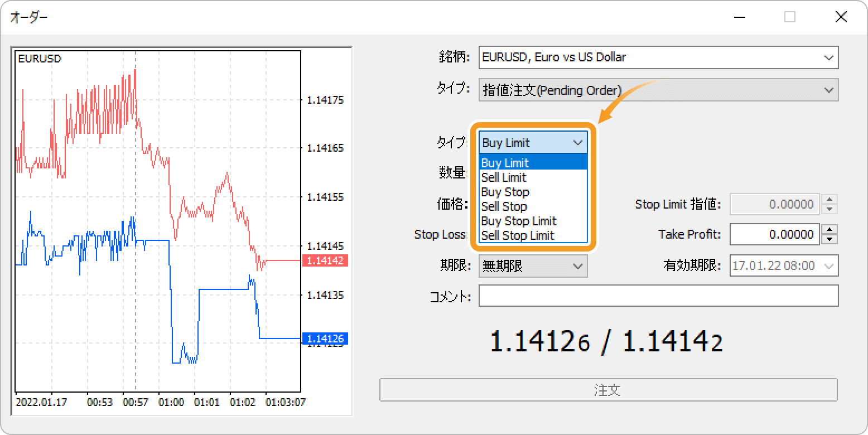Image resolution: width=868 pixels, height=435 pixels.
Task: Click the 1.14175 price axis label
Action: [325, 100]
